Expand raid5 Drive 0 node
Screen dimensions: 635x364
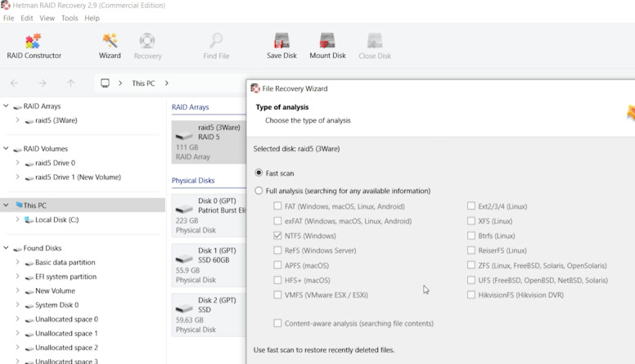[x=17, y=162]
